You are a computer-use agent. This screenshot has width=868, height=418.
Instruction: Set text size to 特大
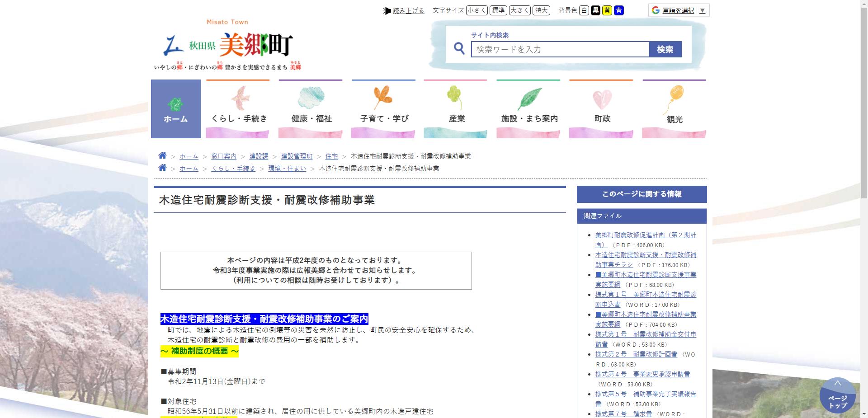[x=541, y=10]
